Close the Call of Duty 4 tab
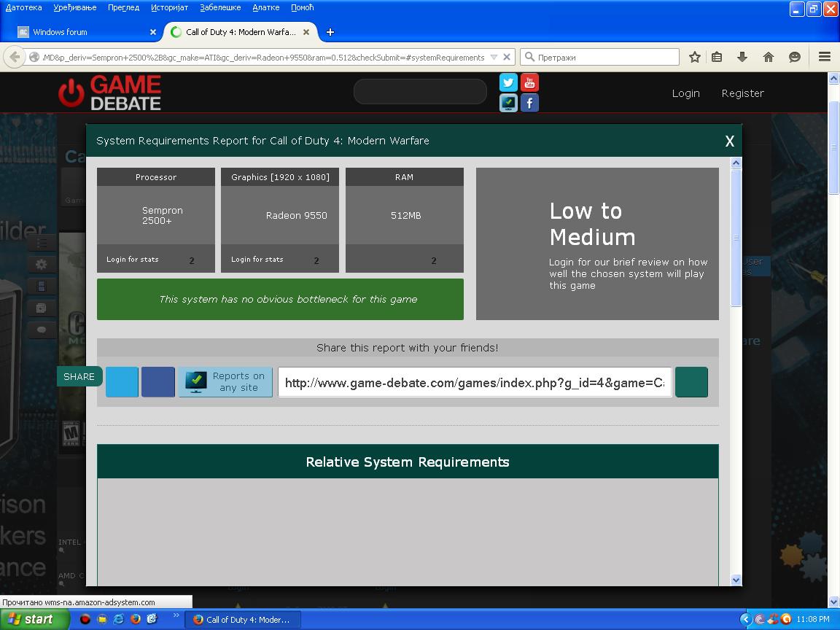Image resolution: width=840 pixels, height=630 pixels. pos(306,32)
